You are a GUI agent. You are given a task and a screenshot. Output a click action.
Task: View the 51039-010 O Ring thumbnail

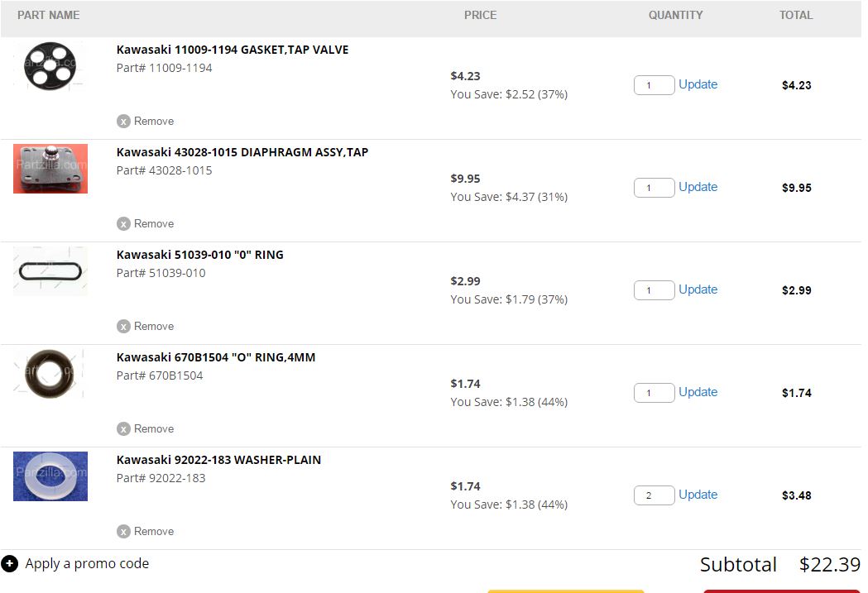[50, 270]
